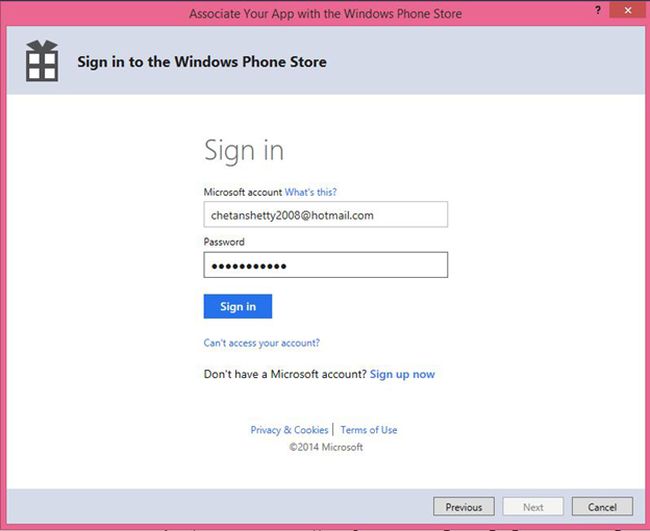Go back with the Previous button
This screenshot has height=531, width=650.
tap(464, 507)
